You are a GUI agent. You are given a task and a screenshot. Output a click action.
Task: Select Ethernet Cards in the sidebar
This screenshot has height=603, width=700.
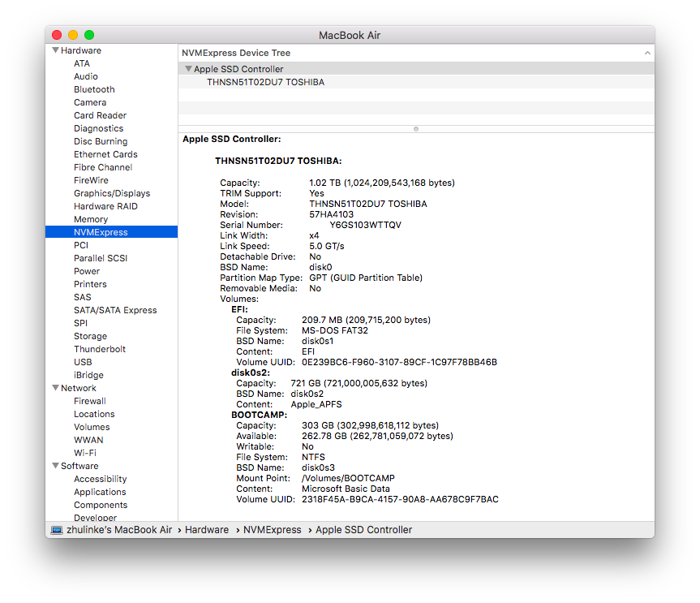coord(105,154)
